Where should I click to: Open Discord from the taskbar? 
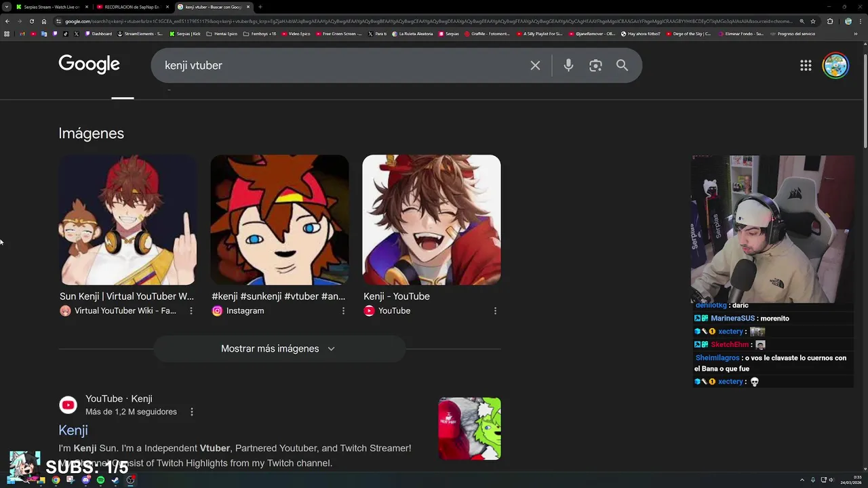coord(85,480)
